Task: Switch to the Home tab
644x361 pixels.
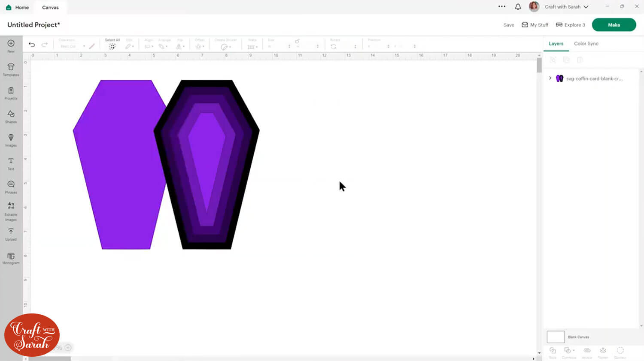Action: (17, 7)
